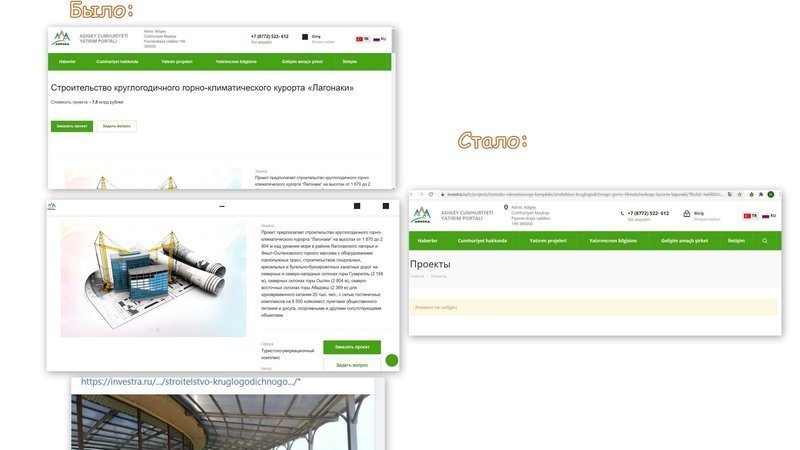
Task: Reload the page in the browser toolbar
Action: pos(431,194)
